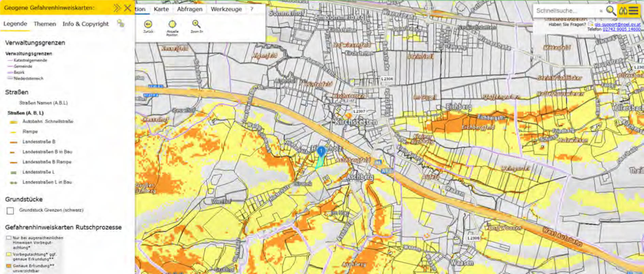Open the Info & Copyright tab
This screenshot has height=274, width=644.
coord(86,24)
